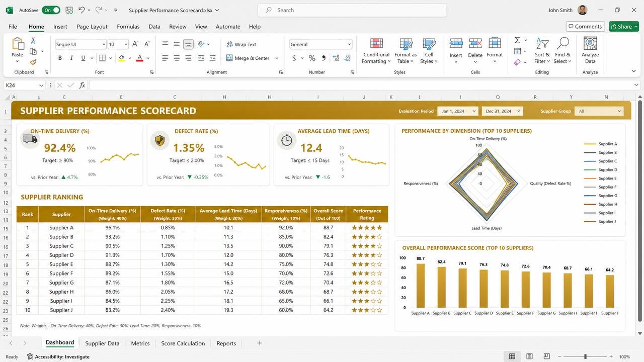Screen dimensions: 644x362
Task: Click Find & Select magnifier
Action: click(562, 51)
